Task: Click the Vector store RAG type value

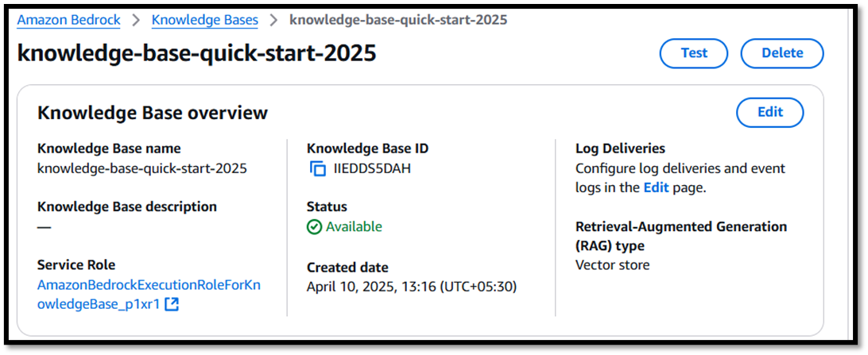Action: (613, 265)
